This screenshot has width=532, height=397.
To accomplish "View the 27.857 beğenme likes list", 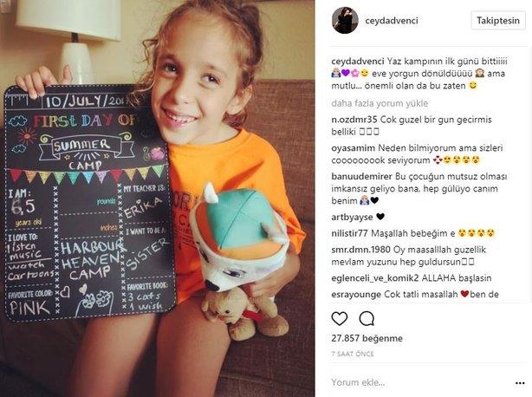I will coord(367,338).
